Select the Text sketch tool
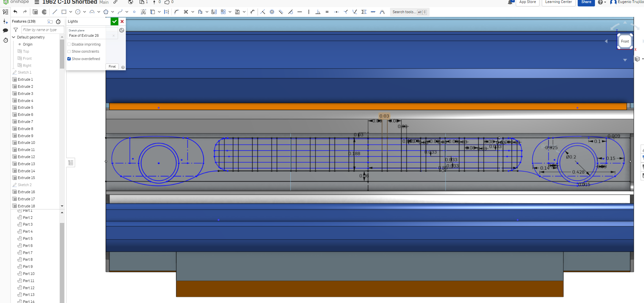This screenshot has width=644, height=303. pos(143,12)
